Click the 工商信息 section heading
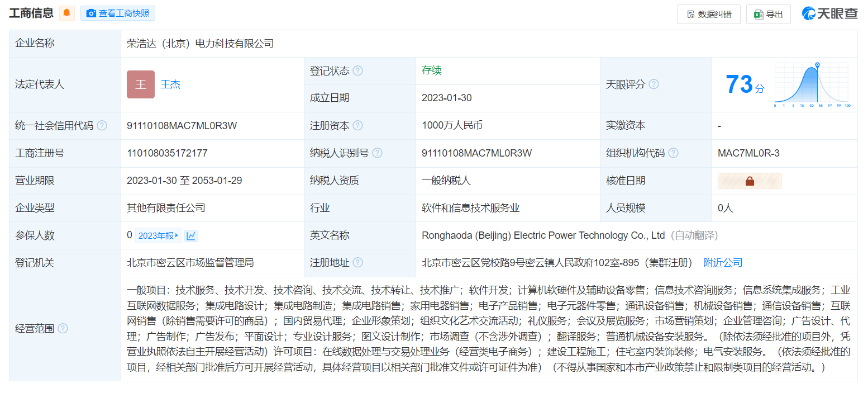 tap(31, 13)
